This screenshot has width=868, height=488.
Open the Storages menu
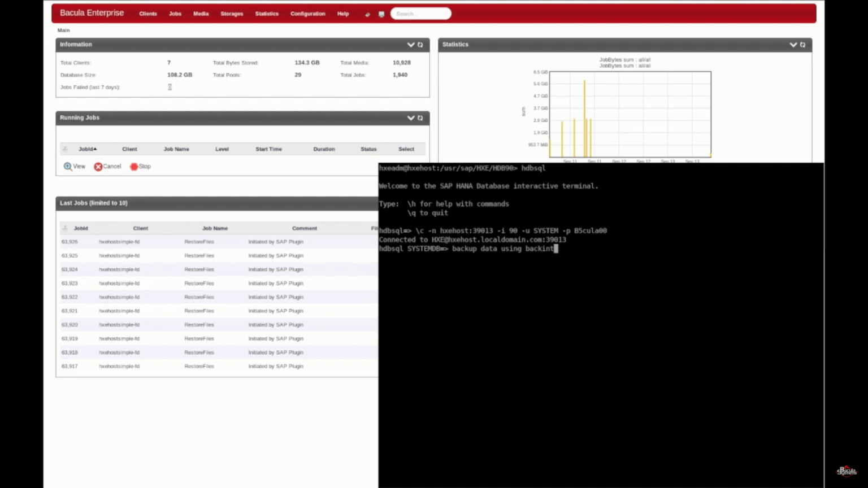coord(232,14)
